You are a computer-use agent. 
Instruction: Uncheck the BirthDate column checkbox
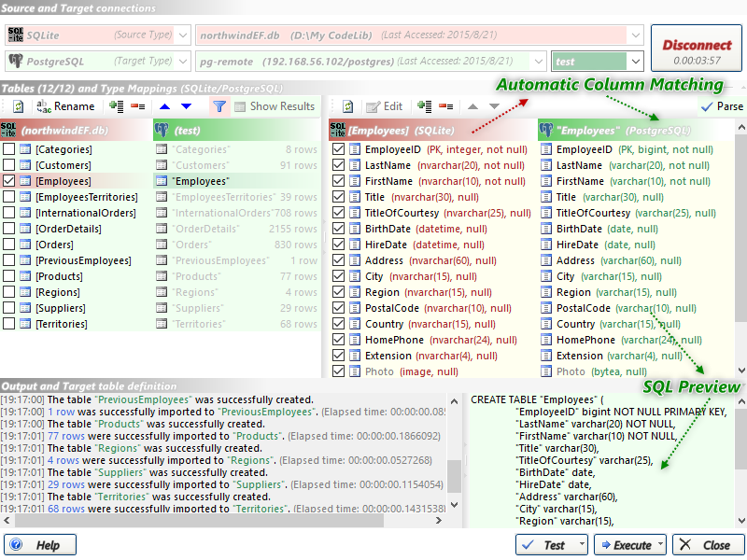(339, 229)
